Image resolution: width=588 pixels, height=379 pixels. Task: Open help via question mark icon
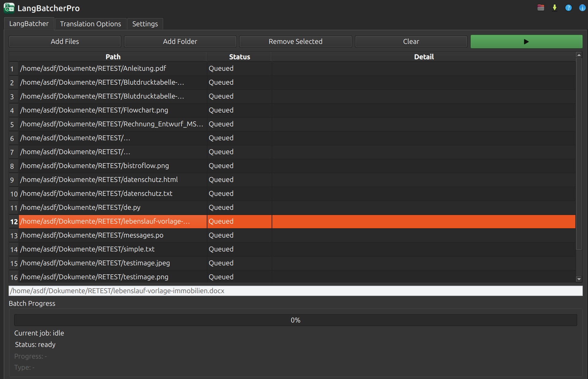pos(568,8)
